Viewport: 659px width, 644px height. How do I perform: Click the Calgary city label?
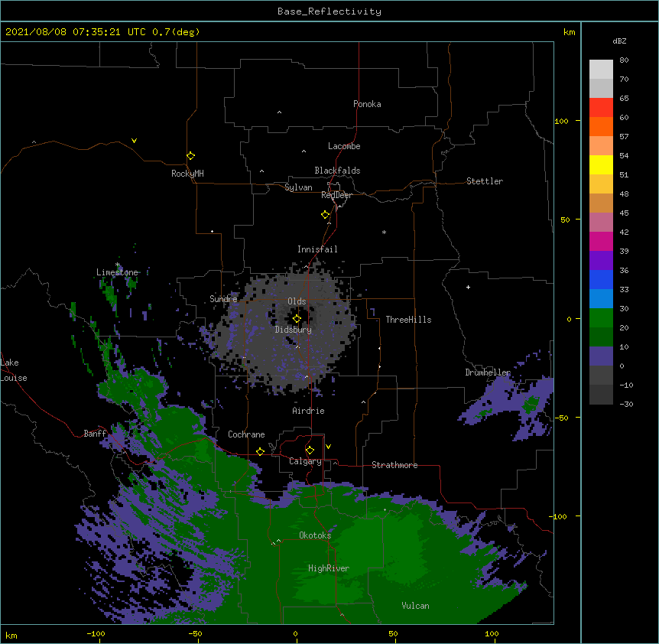click(x=306, y=461)
